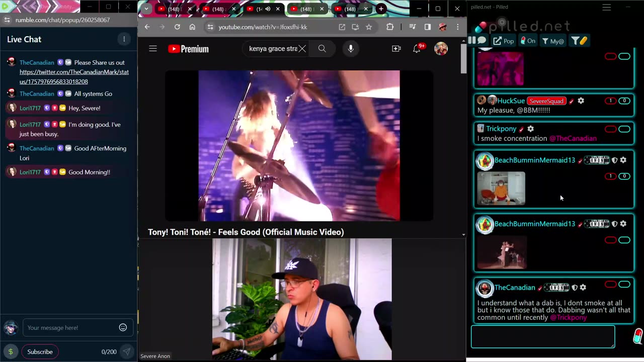This screenshot has height=362, width=644.
Task: Toggle the pill filter button
Action: click(579, 41)
